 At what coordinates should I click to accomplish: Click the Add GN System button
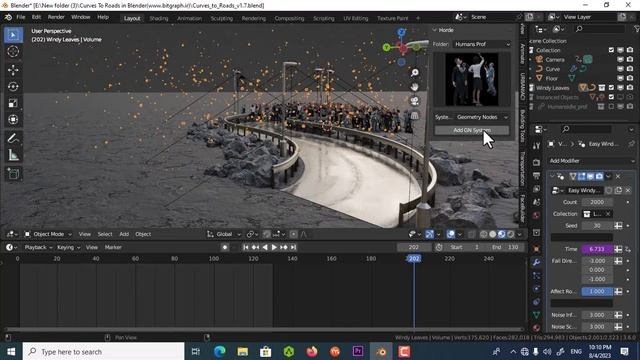472,130
